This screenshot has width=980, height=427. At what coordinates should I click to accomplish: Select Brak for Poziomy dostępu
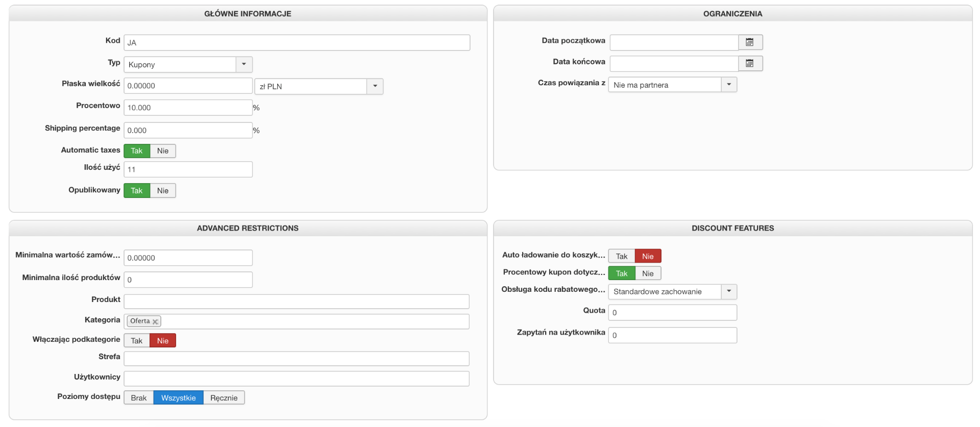(x=138, y=398)
